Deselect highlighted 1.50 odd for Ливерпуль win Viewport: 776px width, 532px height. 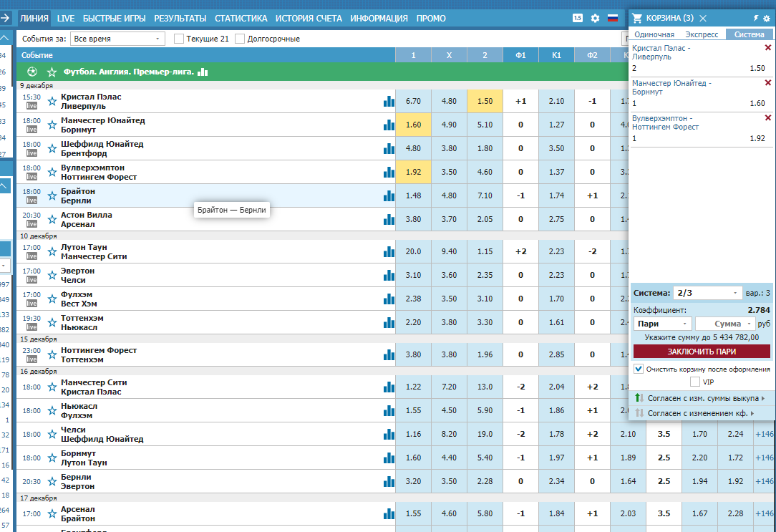pos(485,101)
